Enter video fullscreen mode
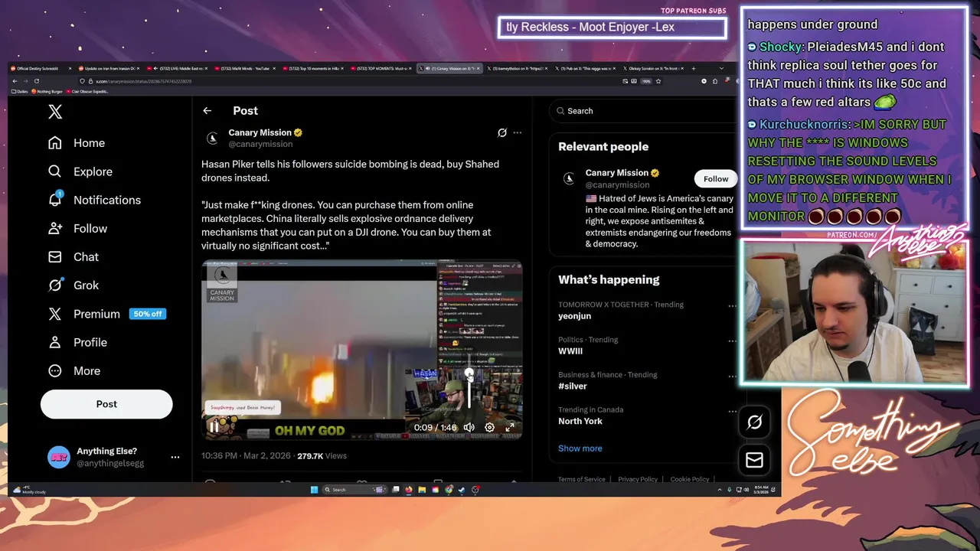Viewport: 980px width, 551px height. (x=509, y=428)
